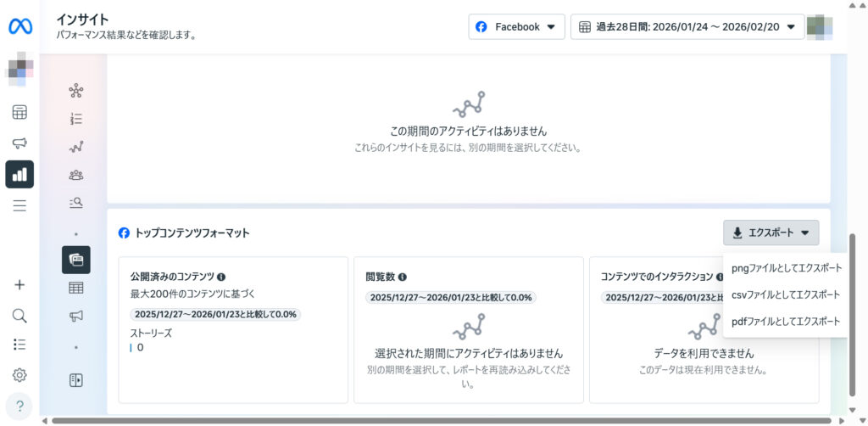Screen dimensions: 868x426
Task: Open the Facebook platform dropdown
Action: pos(516,26)
